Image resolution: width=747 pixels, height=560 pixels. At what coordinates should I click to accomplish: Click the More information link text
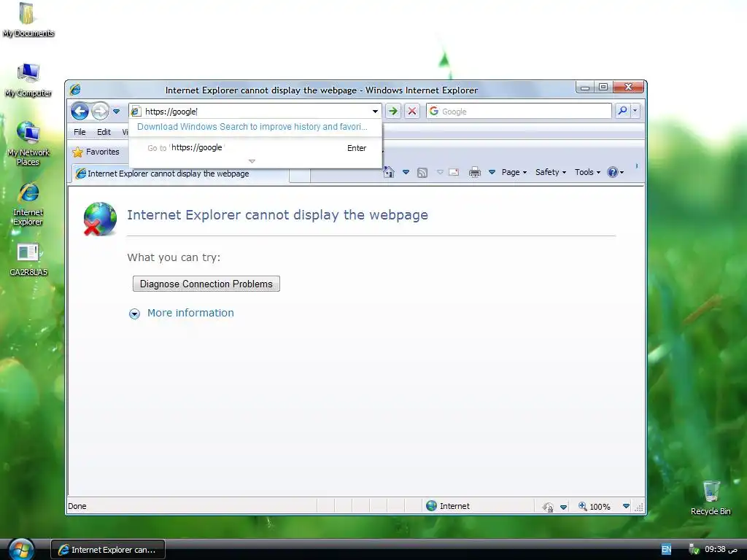click(x=190, y=313)
